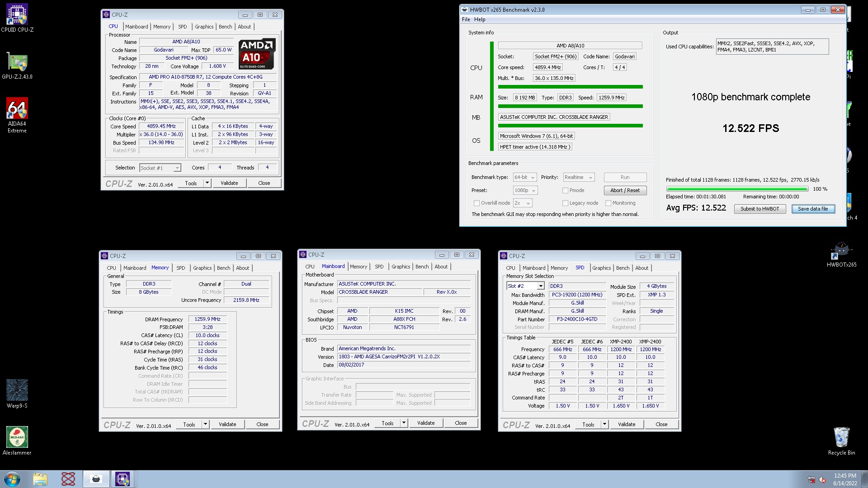
Task: Open the Overkill 2x dropdown
Action: 523,203
